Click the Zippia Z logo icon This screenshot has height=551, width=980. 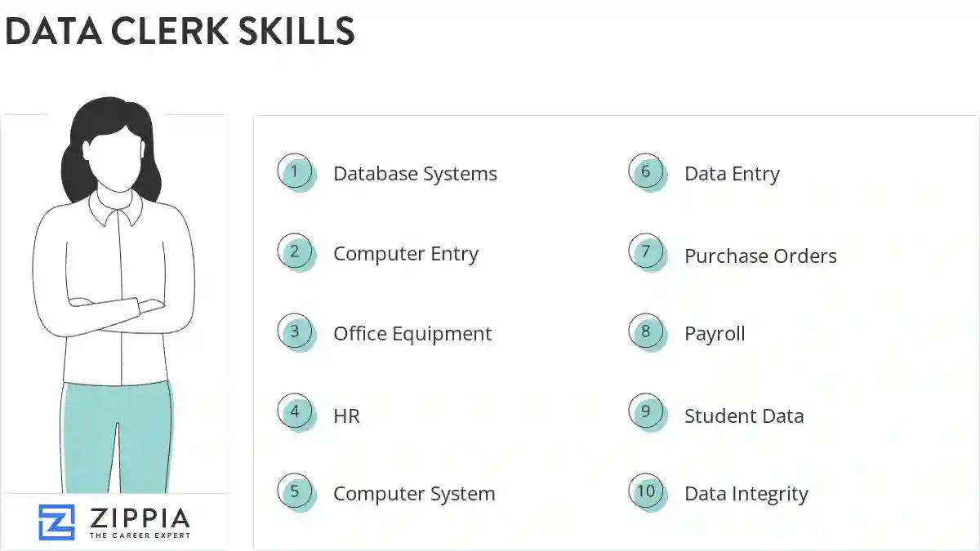[x=56, y=522]
